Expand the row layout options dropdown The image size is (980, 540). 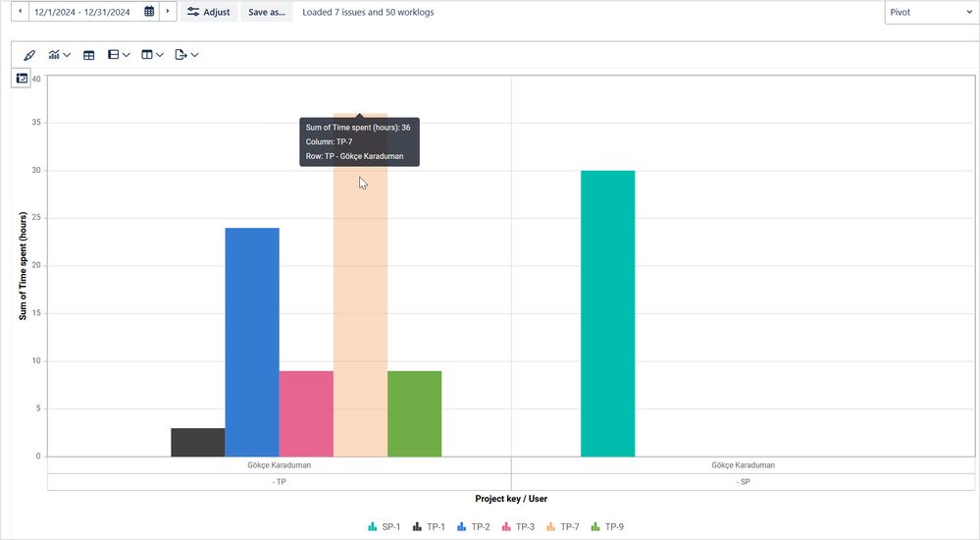(x=119, y=55)
